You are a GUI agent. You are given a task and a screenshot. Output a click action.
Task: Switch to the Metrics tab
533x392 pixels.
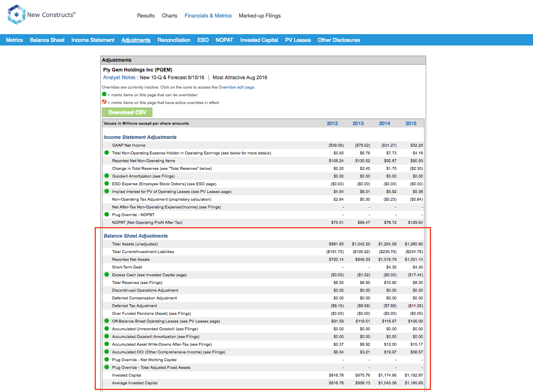[14, 40]
